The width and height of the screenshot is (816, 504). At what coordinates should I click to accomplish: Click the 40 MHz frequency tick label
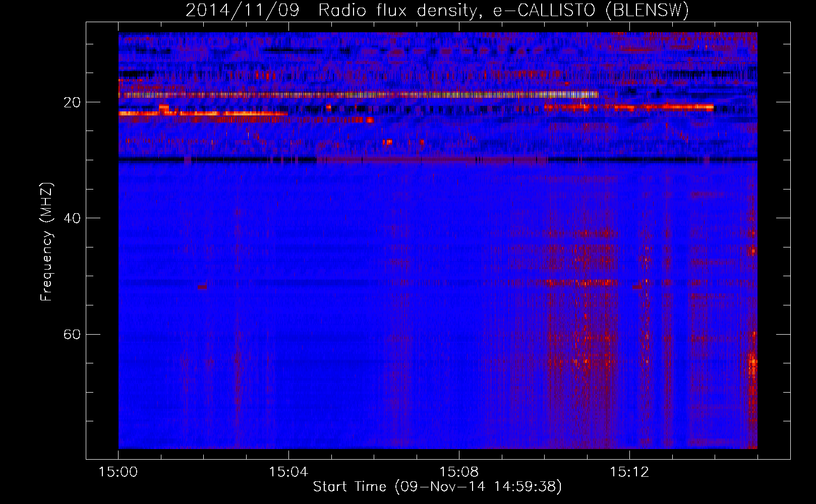tap(72, 218)
